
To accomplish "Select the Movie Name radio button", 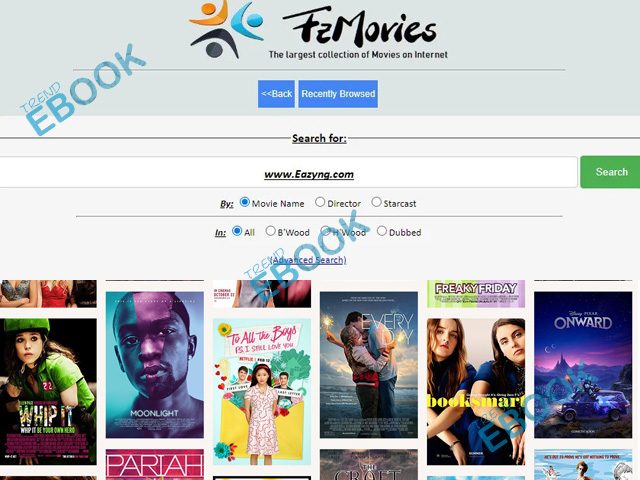I will (244, 202).
